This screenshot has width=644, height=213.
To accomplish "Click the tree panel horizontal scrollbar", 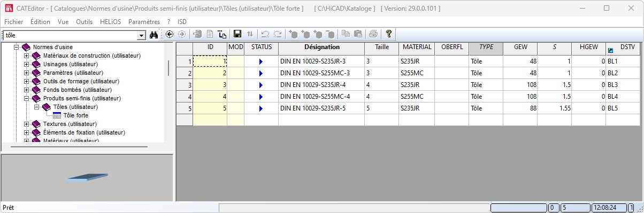I will click(80, 145).
